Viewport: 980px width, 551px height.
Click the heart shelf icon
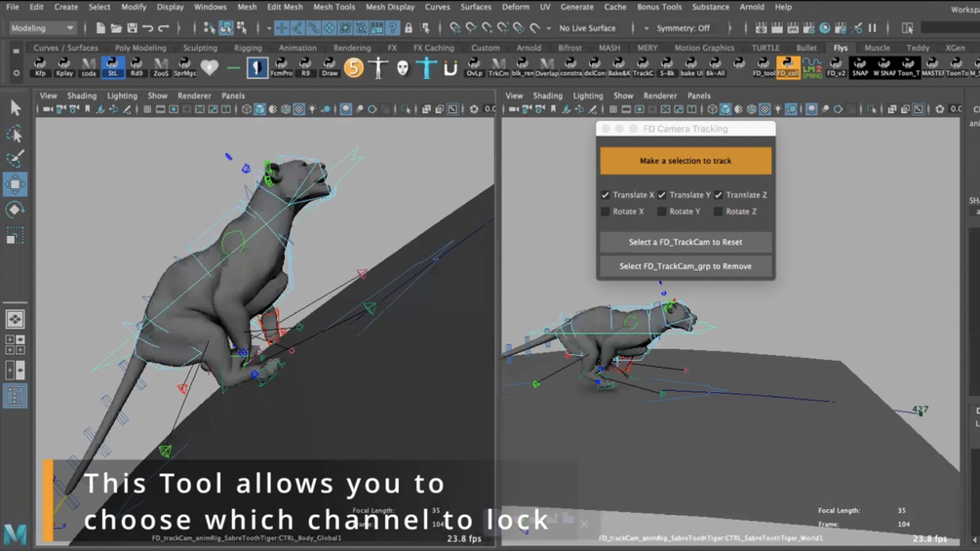tap(210, 67)
